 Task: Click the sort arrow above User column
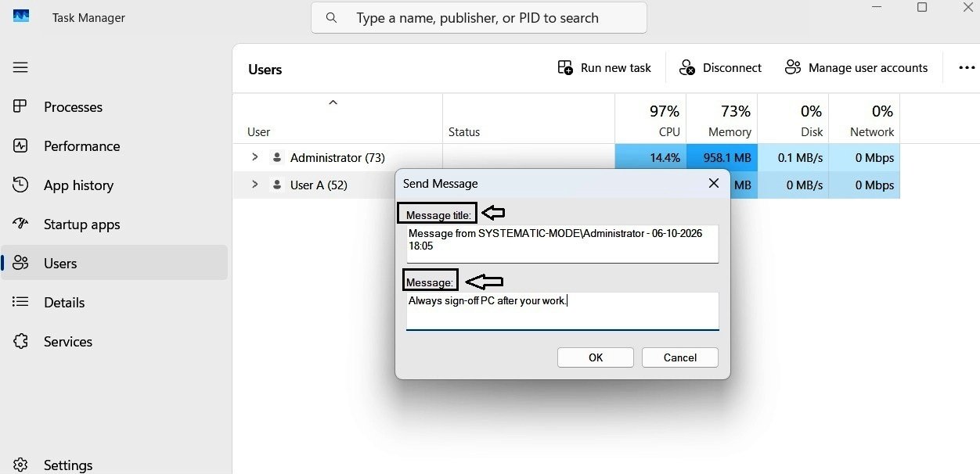(x=333, y=102)
